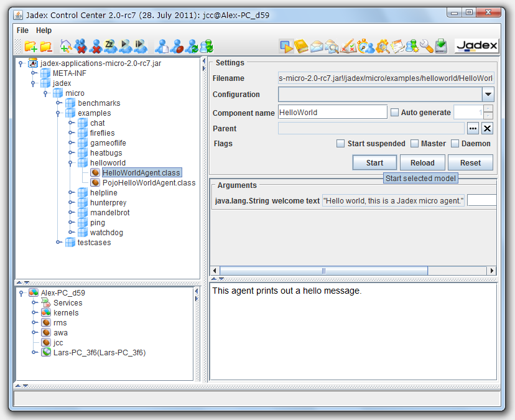This screenshot has width=515, height=420.
Task: Click the add folder path toolbar icon
Action: tap(30, 46)
